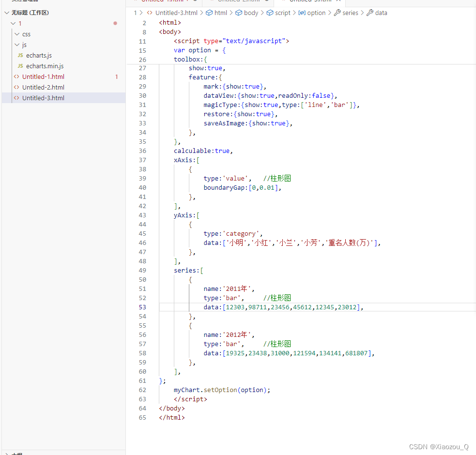
Task: Click the data array starting 12303
Action: click(x=283, y=307)
